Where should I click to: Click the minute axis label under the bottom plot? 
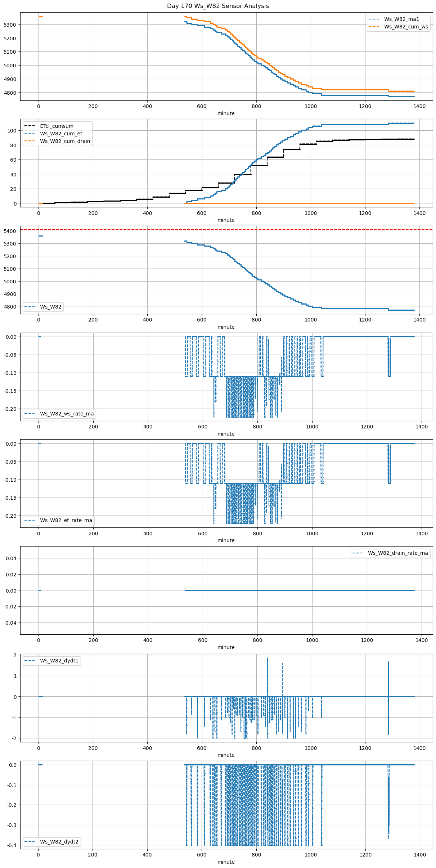click(x=226, y=862)
